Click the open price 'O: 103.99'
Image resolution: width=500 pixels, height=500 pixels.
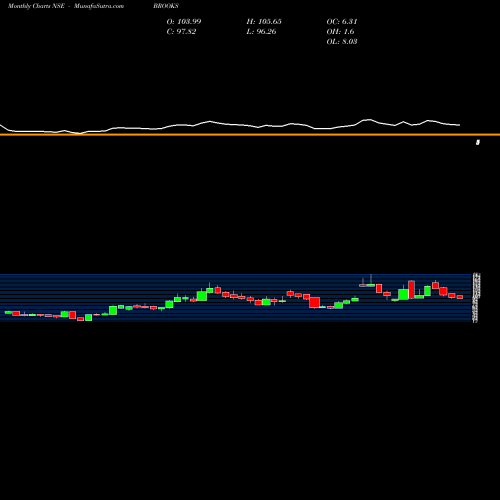[184, 22]
